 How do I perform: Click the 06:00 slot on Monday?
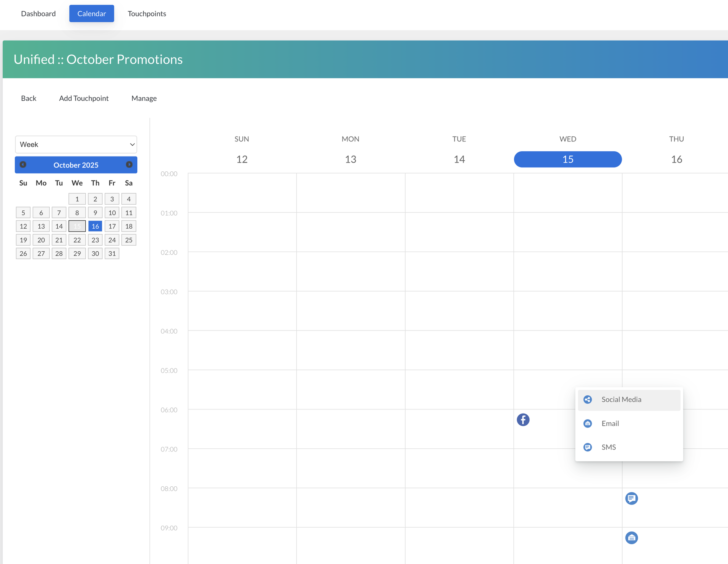350,429
